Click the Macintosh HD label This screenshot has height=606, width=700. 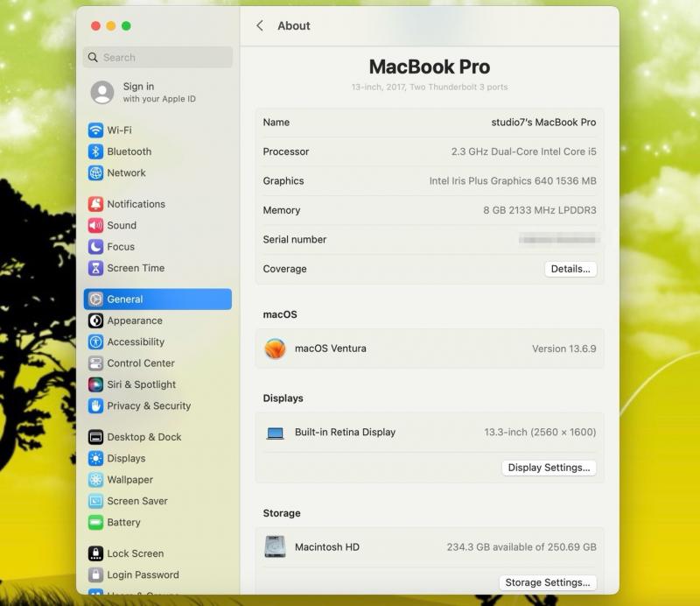[x=326, y=547]
